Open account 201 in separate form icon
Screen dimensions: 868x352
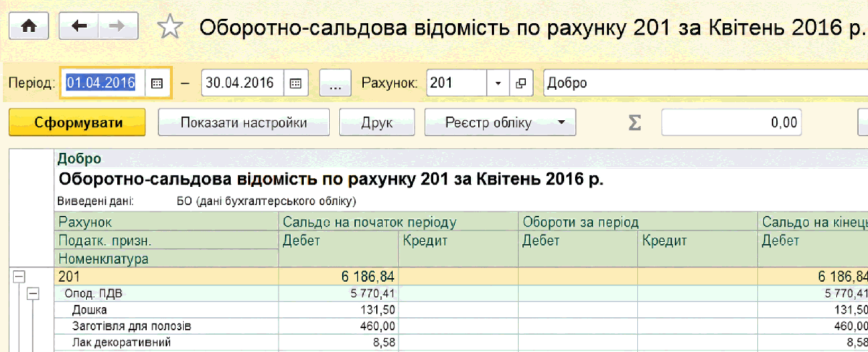[x=520, y=83]
